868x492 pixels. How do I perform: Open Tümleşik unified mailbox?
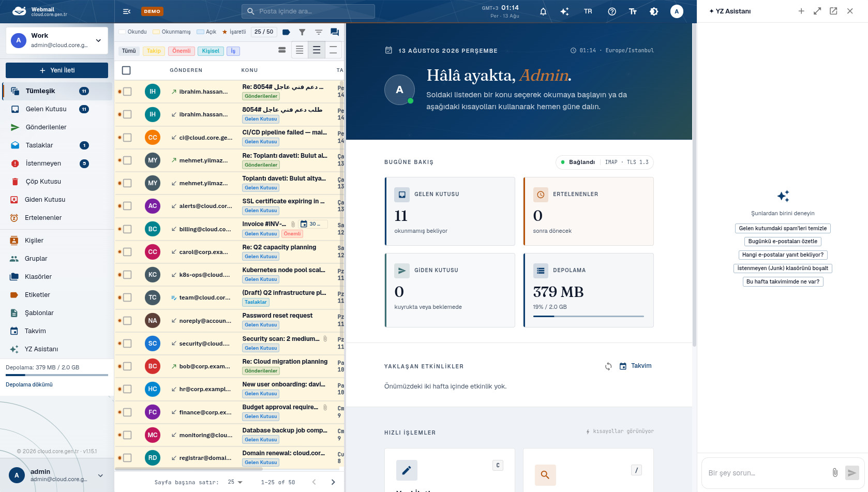(57, 91)
